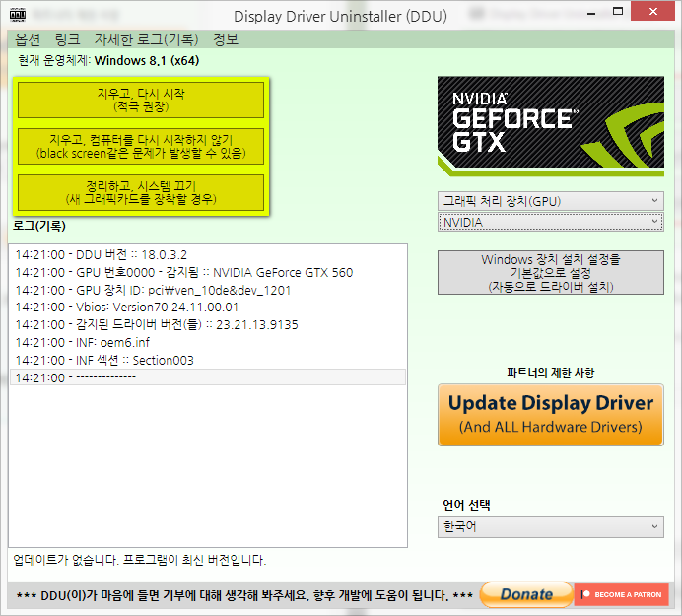Click the 파트너의 제한 사항 label
The height and width of the screenshot is (616, 682).
point(551,373)
